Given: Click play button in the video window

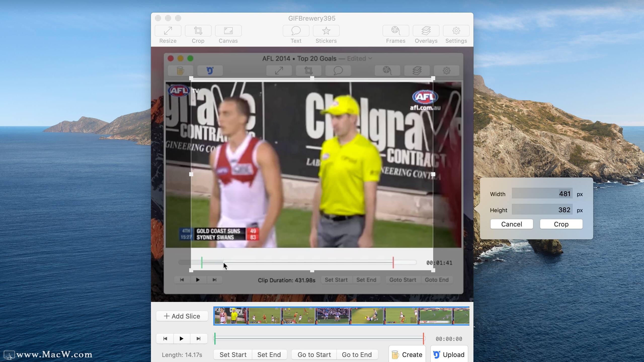Looking at the screenshot, I should (x=198, y=280).
